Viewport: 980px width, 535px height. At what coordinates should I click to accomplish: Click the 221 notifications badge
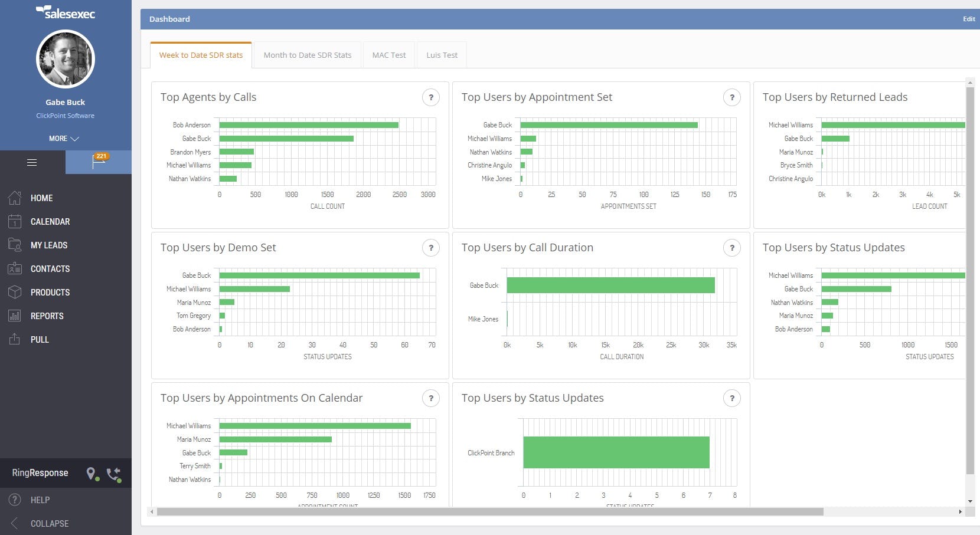(101, 156)
